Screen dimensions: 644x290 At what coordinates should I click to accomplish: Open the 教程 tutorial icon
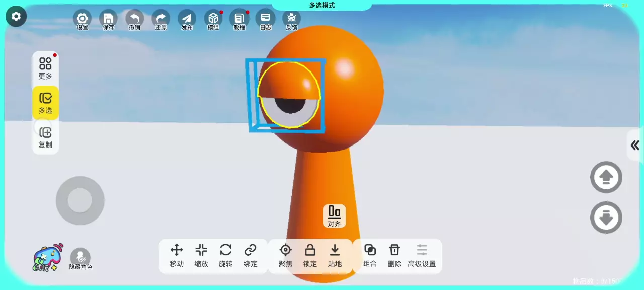click(x=239, y=19)
